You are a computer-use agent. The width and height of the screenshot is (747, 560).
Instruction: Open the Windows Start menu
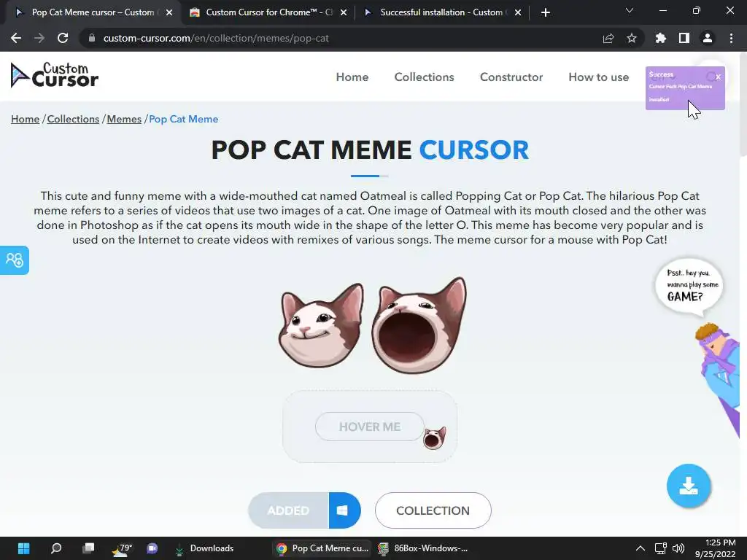click(24, 548)
